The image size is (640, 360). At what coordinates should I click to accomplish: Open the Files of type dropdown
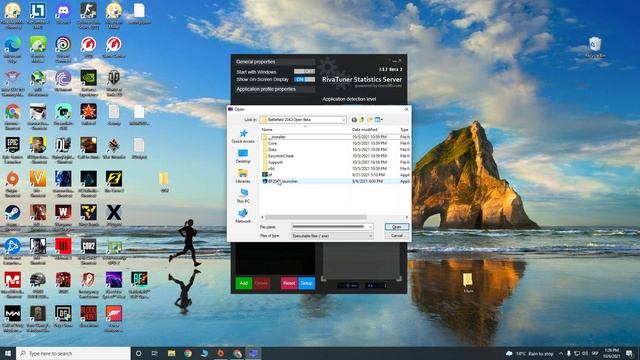pos(370,236)
